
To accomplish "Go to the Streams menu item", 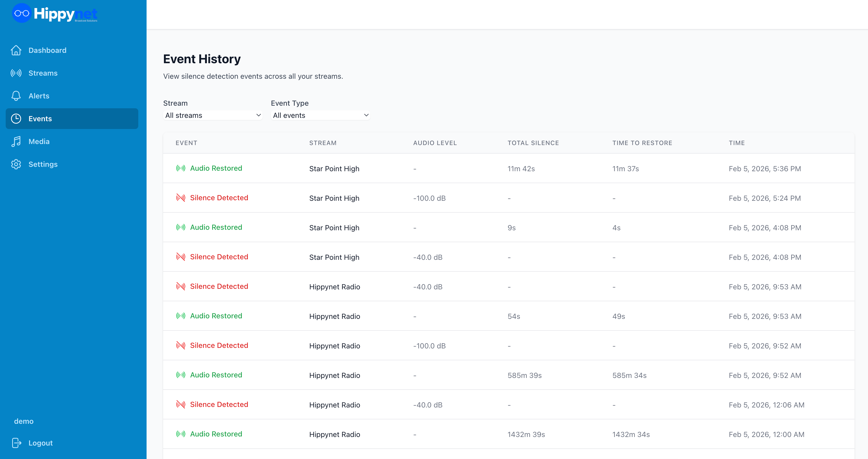I will click(43, 73).
